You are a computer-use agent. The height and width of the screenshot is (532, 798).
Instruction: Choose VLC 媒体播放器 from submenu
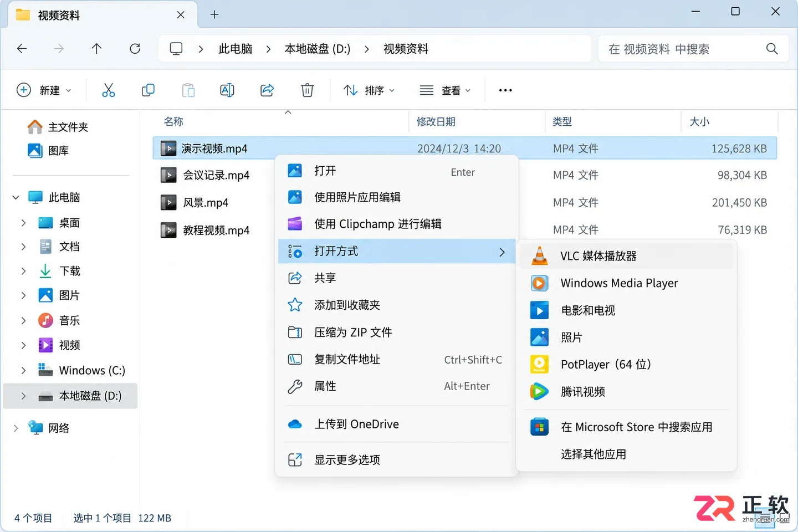point(626,256)
